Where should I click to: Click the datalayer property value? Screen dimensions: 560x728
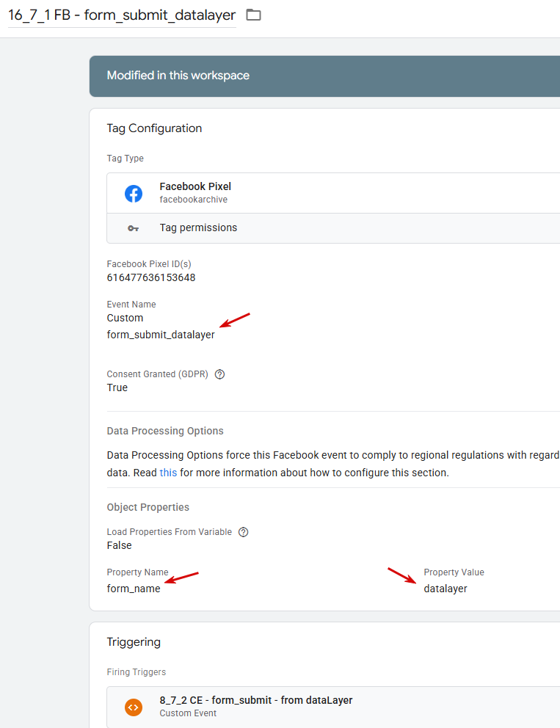pos(446,589)
